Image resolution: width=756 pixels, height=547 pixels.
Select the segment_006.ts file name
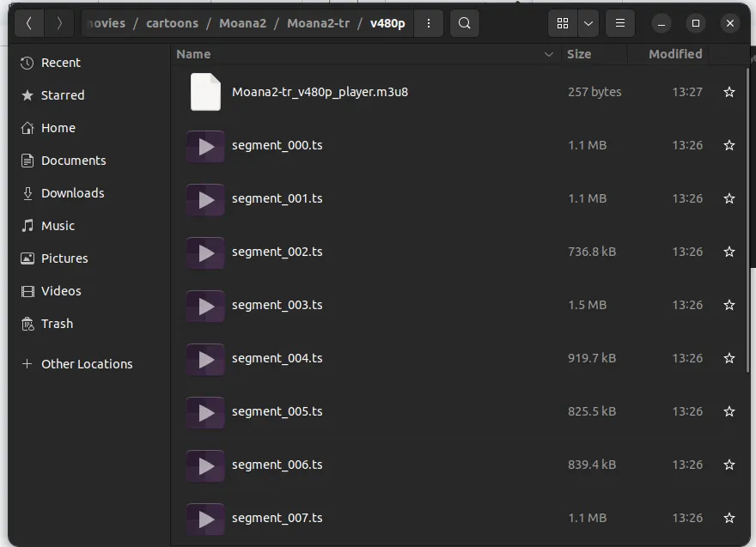[277, 465]
